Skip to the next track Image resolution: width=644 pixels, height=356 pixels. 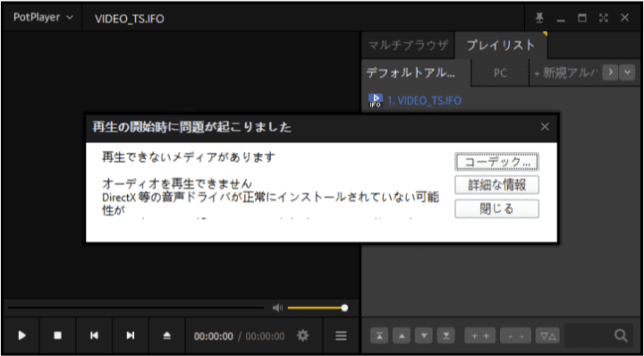[x=131, y=335]
